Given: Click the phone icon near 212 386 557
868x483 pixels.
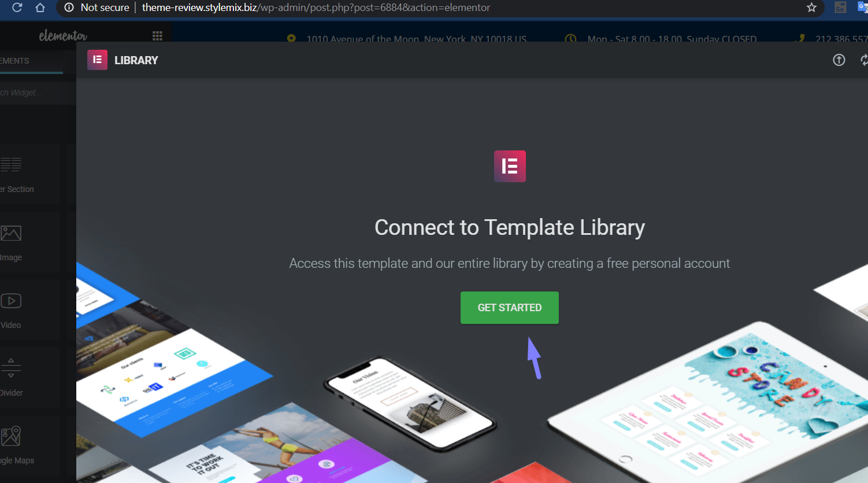Looking at the screenshot, I should (800, 38).
